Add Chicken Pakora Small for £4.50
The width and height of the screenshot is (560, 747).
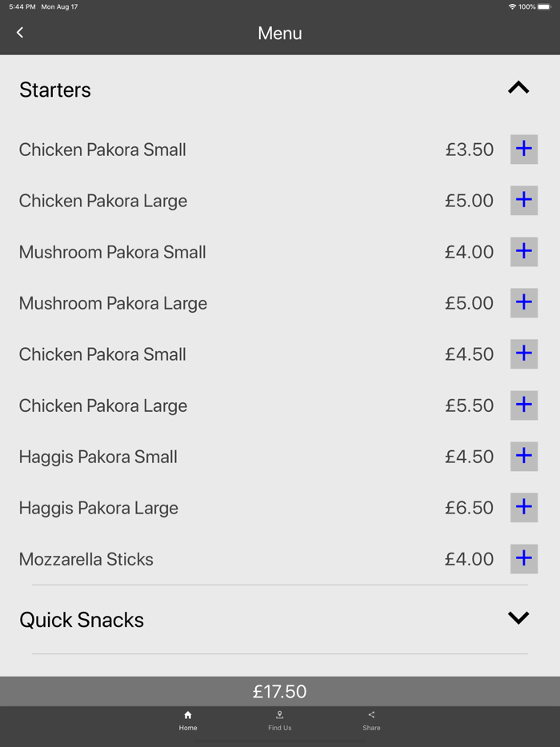pos(524,354)
